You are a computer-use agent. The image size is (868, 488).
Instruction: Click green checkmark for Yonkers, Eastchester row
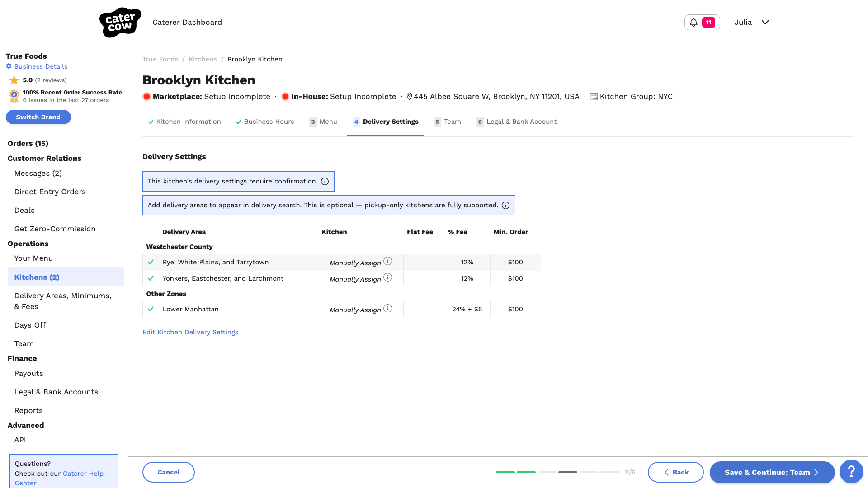(151, 278)
